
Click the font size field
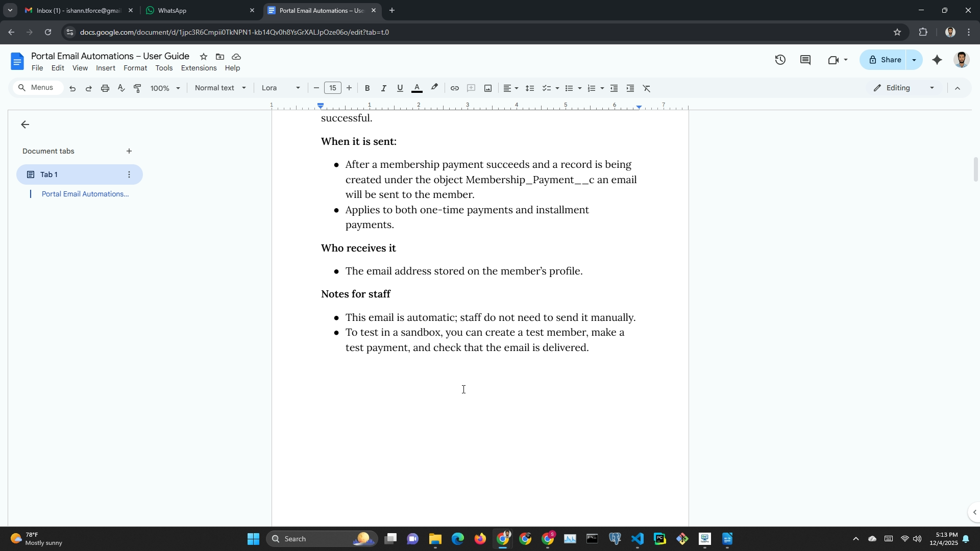333,88
